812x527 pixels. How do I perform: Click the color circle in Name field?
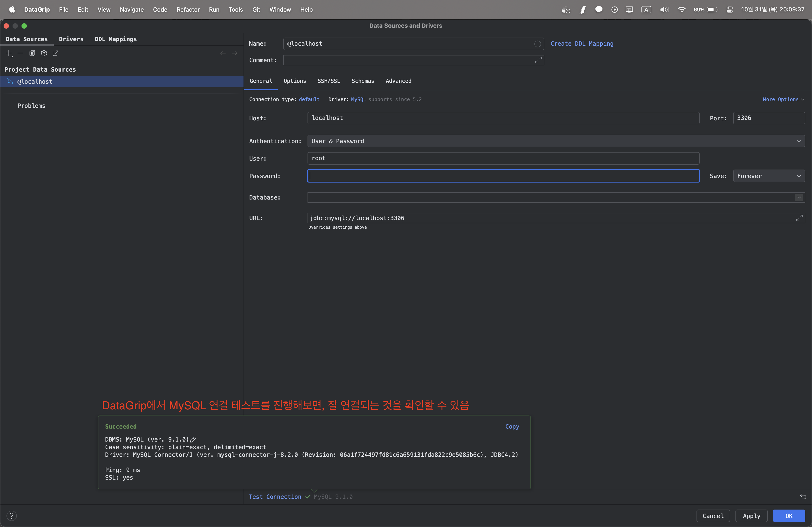point(537,44)
